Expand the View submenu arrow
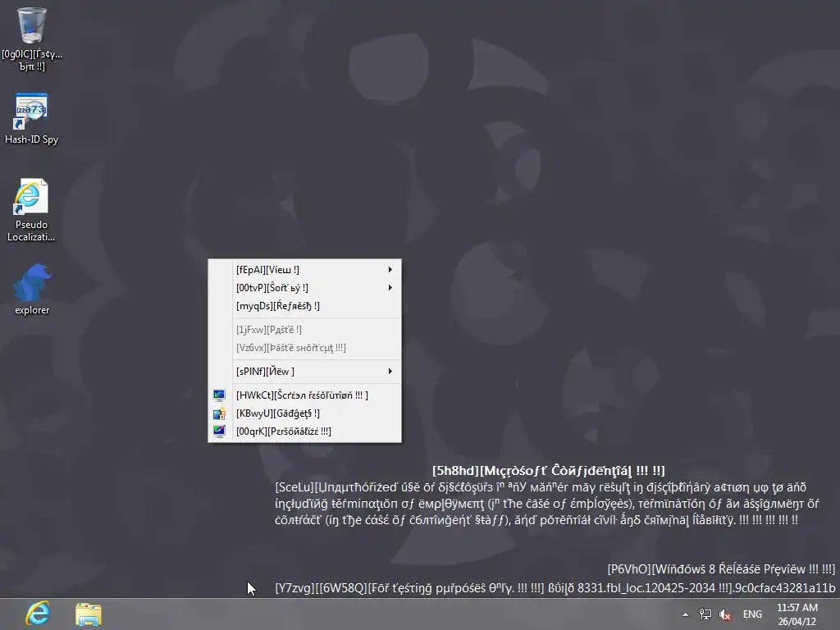 point(390,269)
